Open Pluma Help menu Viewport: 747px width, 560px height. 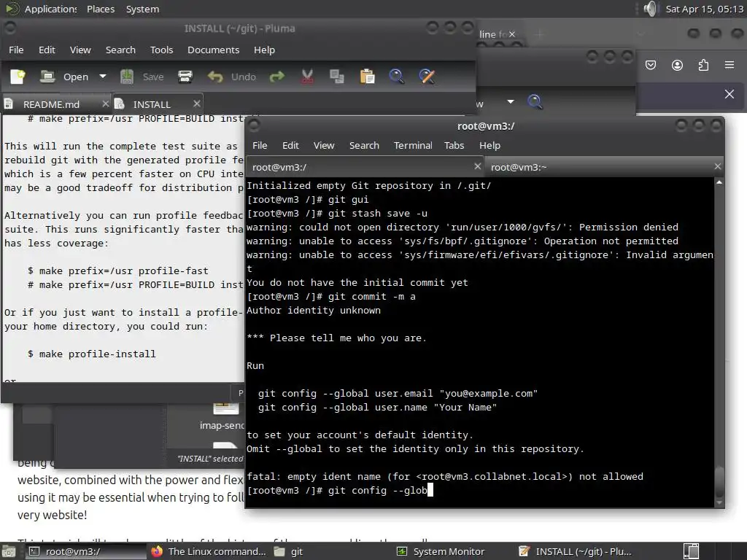[264, 50]
